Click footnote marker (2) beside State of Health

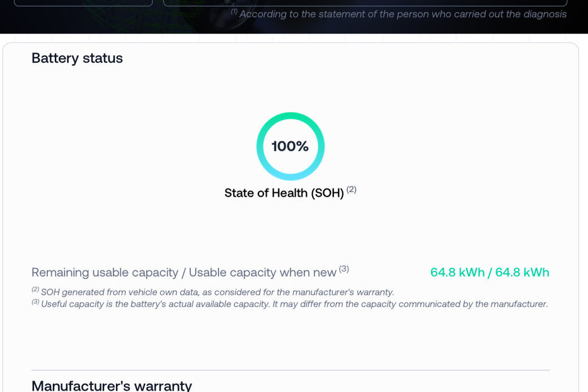[352, 189]
